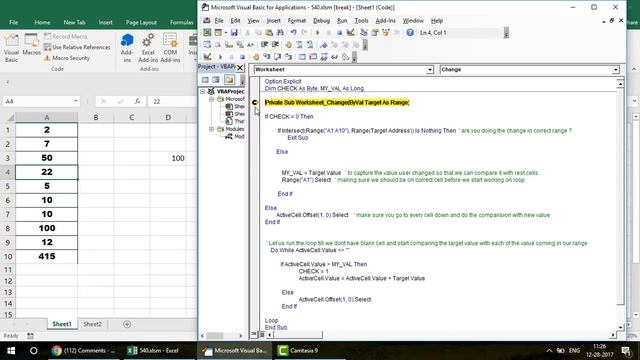Click Step Over on the Debug toolbar

point(278,57)
